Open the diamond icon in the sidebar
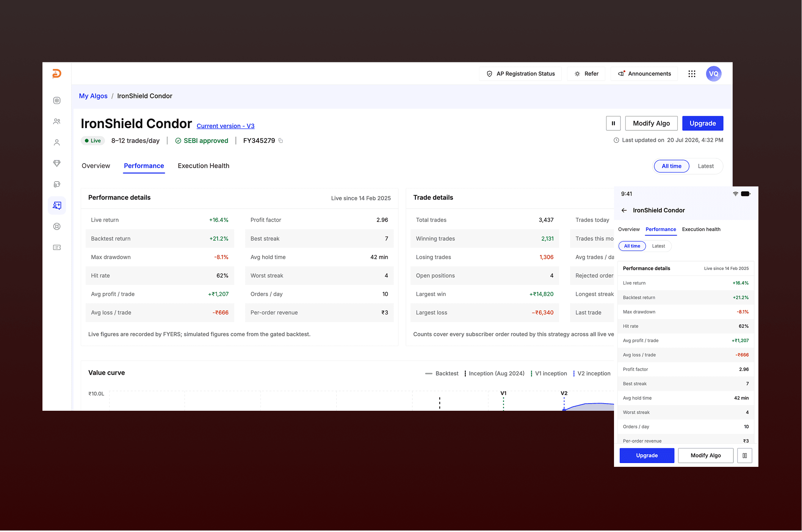The image size is (802, 532). (x=57, y=163)
